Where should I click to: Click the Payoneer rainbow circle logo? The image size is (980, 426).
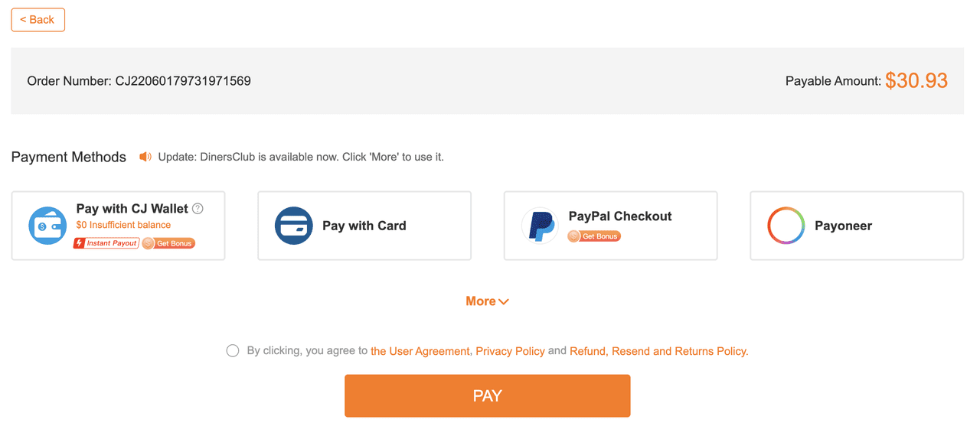tap(786, 226)
